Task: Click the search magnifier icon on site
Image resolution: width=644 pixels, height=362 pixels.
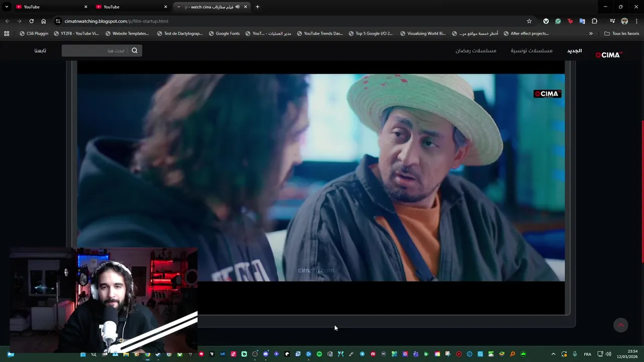Action: click(x=134, y=51)
